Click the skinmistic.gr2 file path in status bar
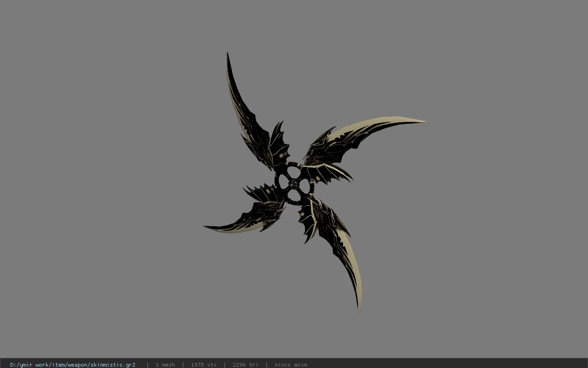Image resolution: width=588 pixels, height=368 pixels. 73,365
